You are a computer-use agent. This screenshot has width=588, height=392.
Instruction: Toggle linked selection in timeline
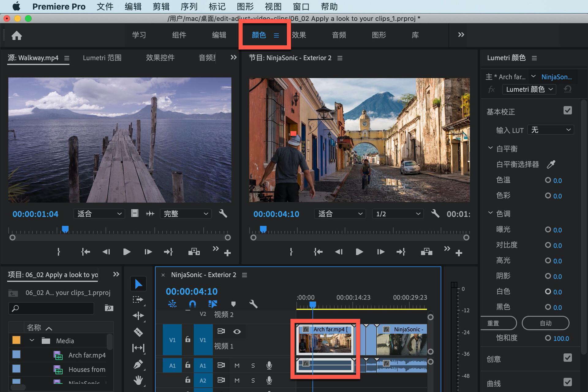click(x=213, y=304)
